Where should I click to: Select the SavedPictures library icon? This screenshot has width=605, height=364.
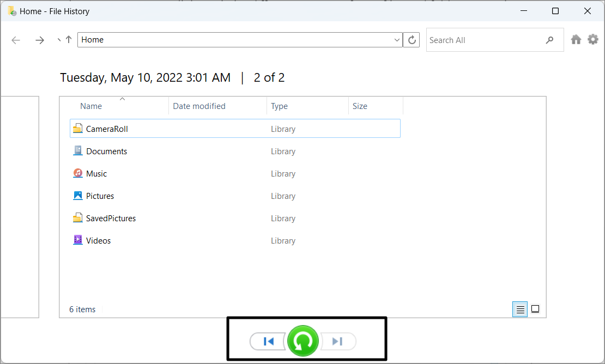tap(77, 218)
